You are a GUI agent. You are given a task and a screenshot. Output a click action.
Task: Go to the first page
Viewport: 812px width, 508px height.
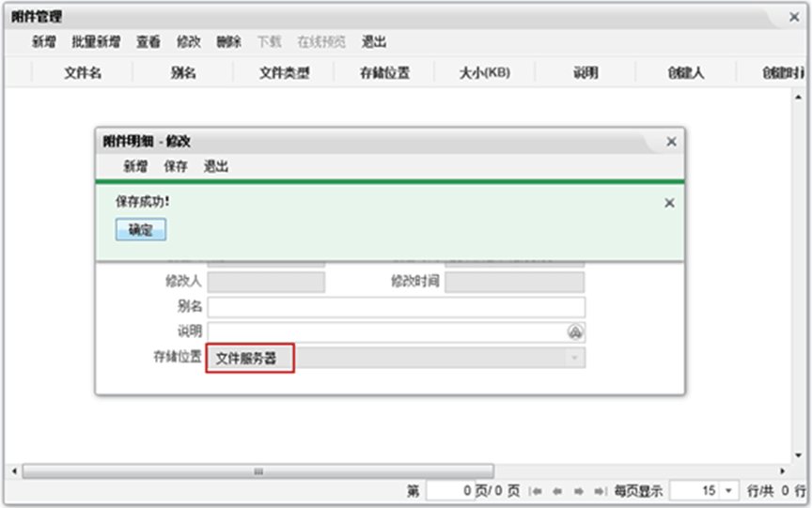tap(537, 491)
